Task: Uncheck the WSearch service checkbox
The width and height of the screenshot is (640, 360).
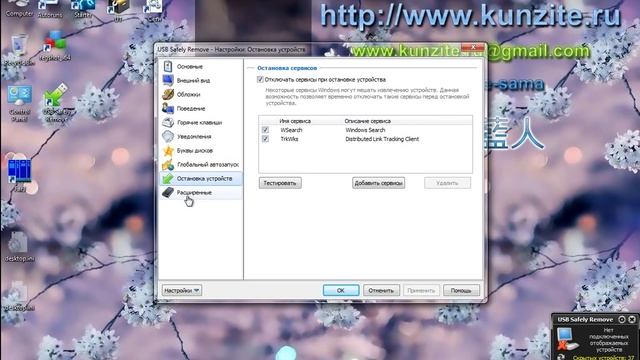Action: (265, 130)
